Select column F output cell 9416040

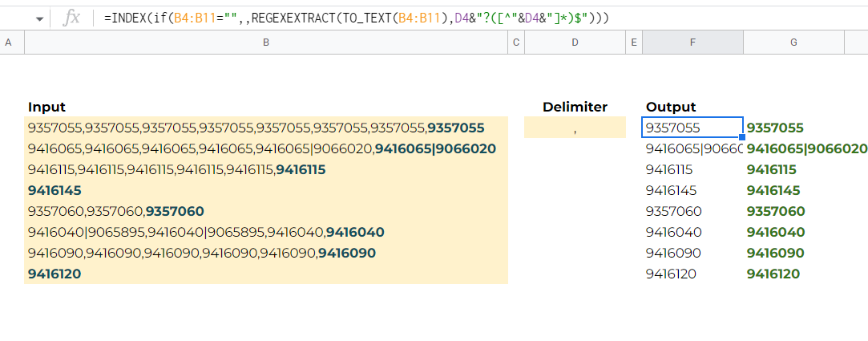692,232
